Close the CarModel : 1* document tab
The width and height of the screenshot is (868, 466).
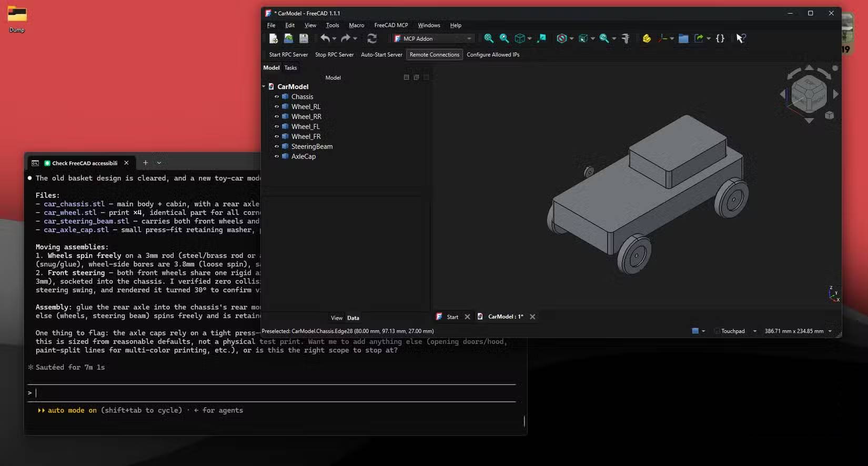(x=532, y=317)
